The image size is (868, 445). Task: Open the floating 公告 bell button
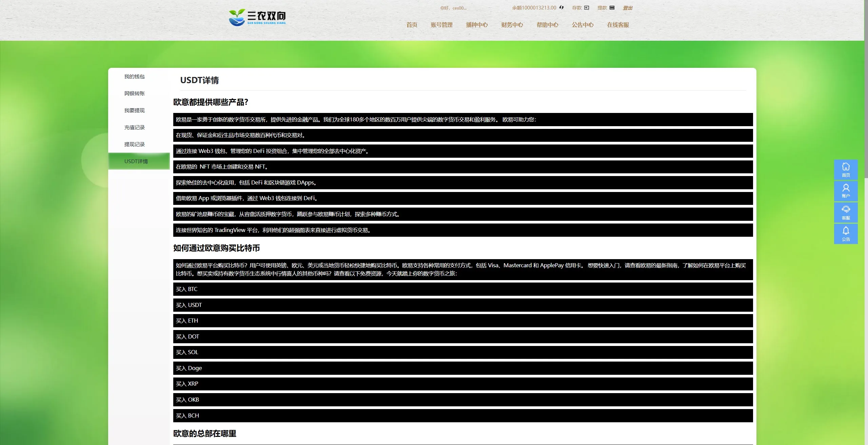(x=846, y=234)
